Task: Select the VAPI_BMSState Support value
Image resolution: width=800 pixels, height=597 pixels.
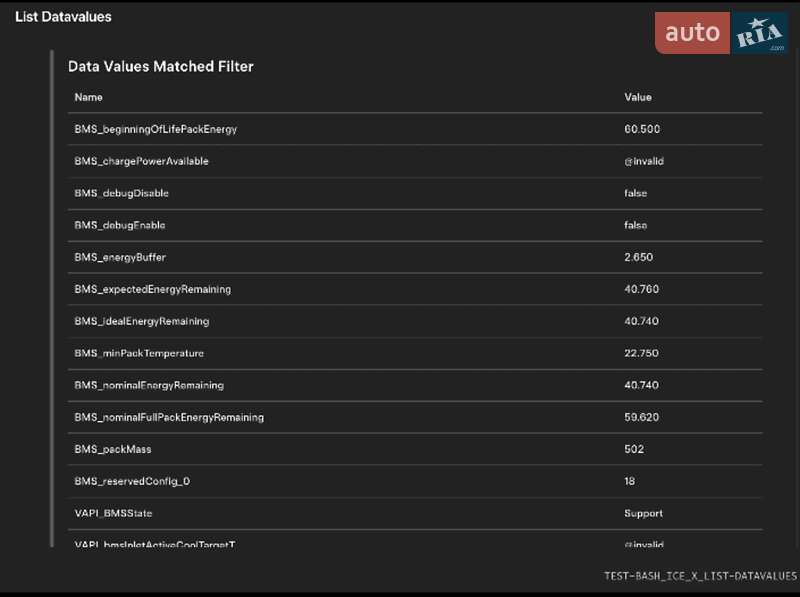Action: 643,513
